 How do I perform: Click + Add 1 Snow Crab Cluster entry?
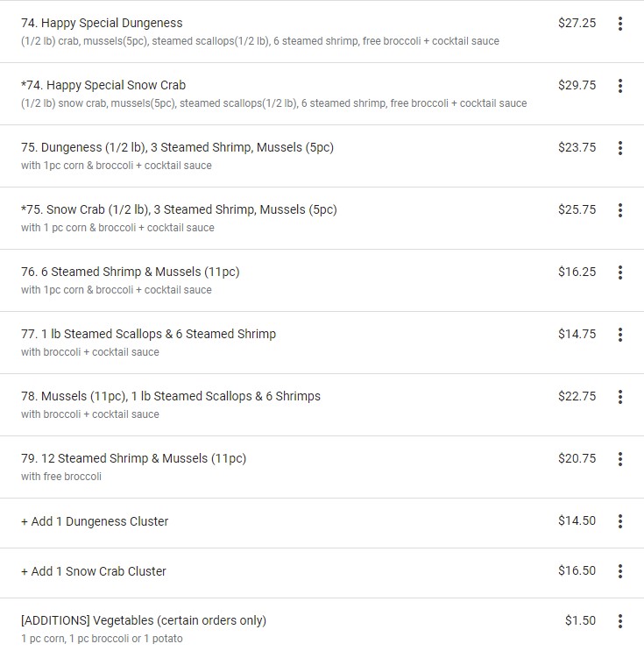click(94, 571)
